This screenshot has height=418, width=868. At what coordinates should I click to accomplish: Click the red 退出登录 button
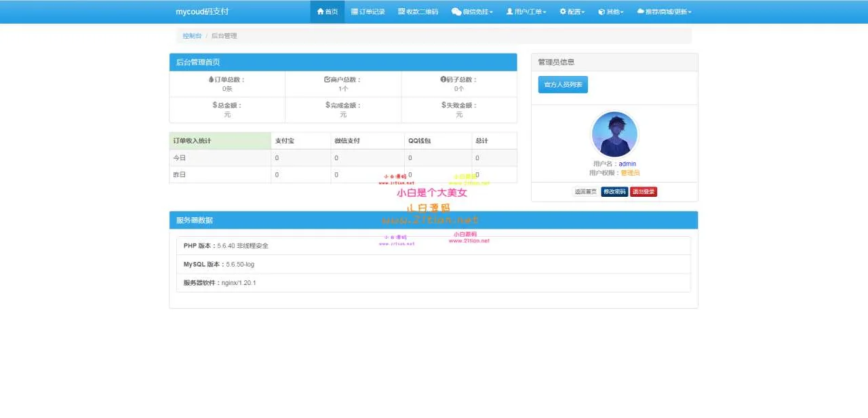pyautogui.click(x=644, y=192)
